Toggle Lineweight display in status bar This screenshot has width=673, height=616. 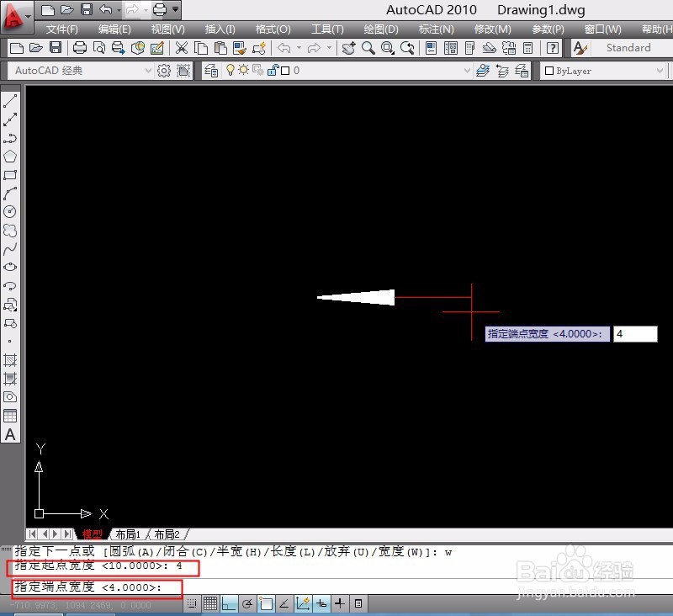[x=340, y=603]
